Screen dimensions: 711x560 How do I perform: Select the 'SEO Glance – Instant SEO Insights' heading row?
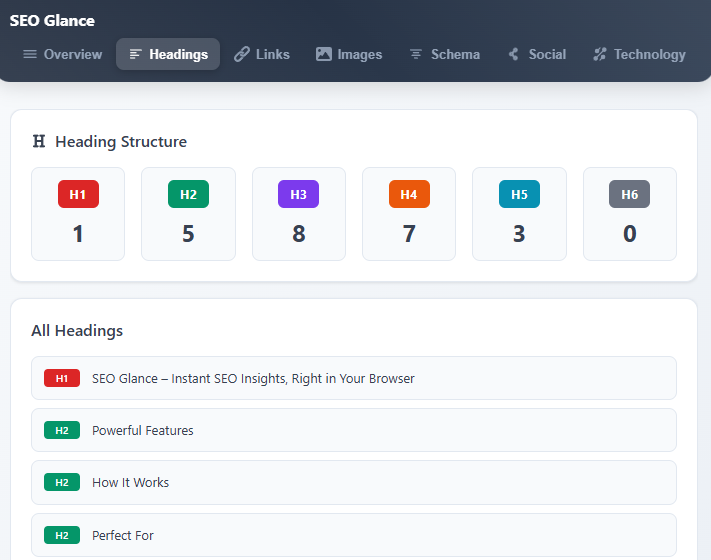pos(354,378)
